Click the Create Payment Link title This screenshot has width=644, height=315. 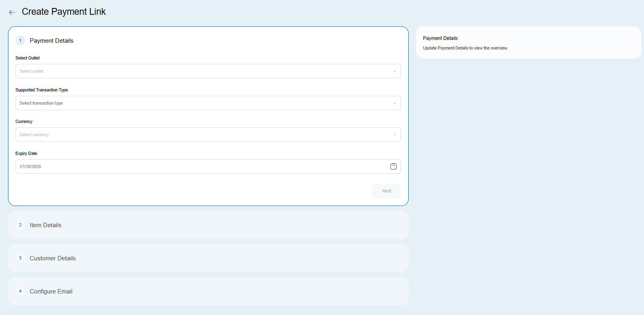pyautogui.click(x=64, y=12)
